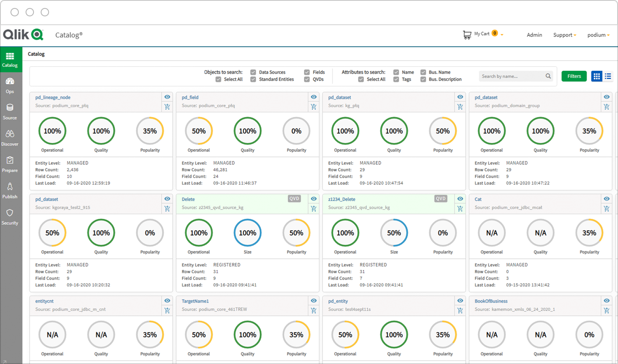Toggle Fields checkbox

[x=307, y=72]
